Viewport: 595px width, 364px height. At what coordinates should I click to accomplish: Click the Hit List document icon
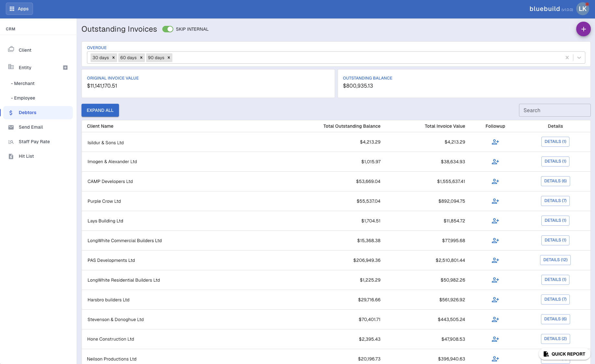coord(11,156)
